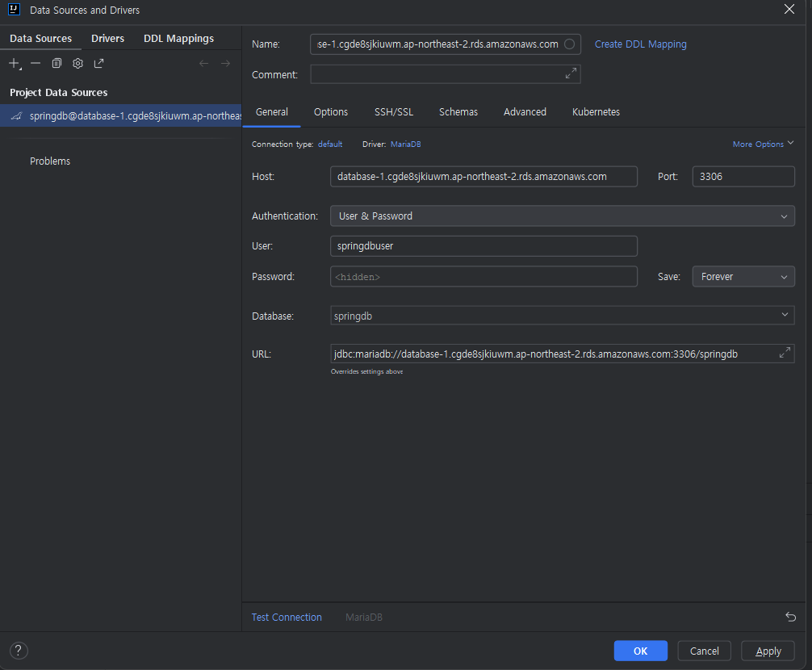The height and width of the screenshot is (670, 812).
Task: Click the 'Overrides settings above' note
Action: [366, 371]
